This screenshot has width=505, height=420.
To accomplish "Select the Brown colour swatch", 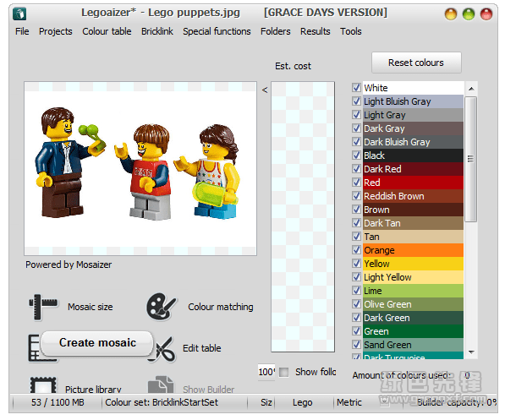I will (413, 210).
